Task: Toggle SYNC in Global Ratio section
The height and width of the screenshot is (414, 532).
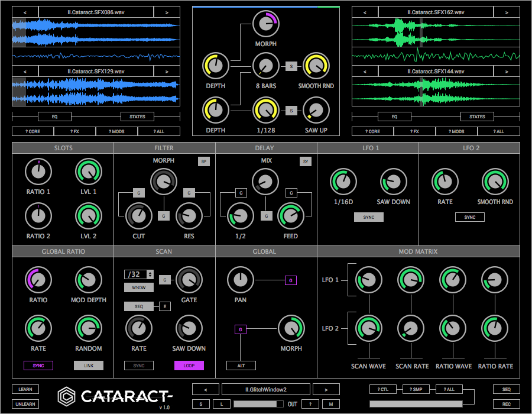Action: coord(38,366)
